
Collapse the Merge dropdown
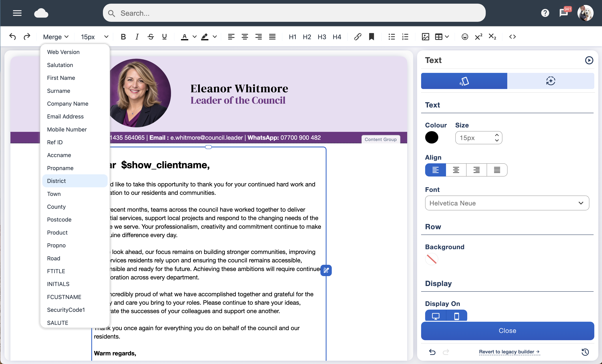pos(56,37)
